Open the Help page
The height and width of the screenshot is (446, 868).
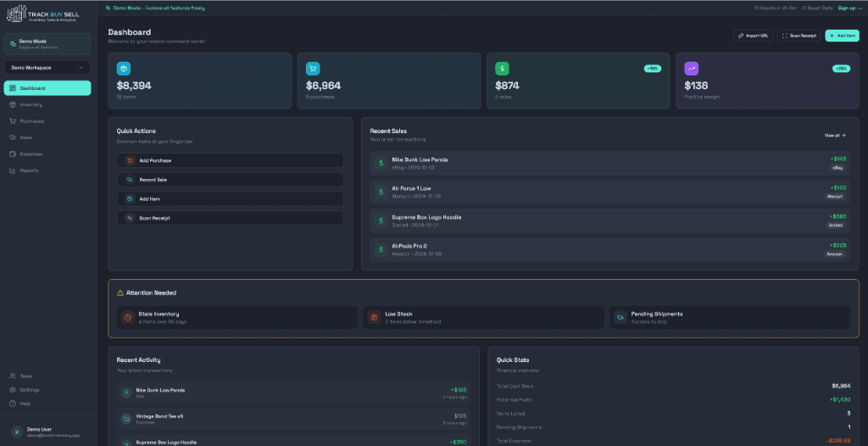point(47,404)
